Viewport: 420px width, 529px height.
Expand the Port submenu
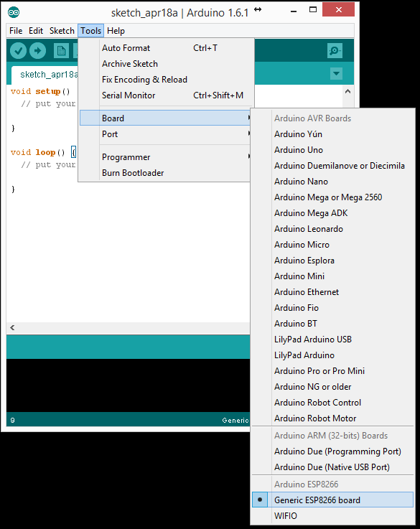[x=165, y=134]
